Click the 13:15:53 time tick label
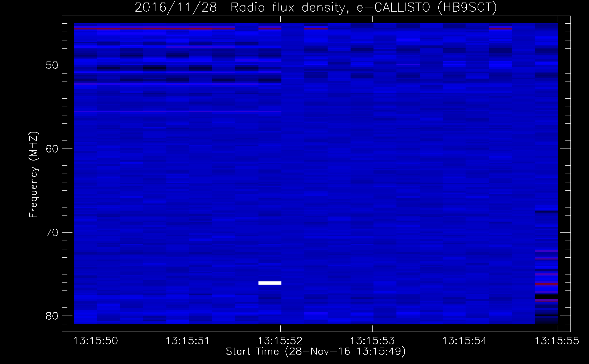 pos(372,341)
